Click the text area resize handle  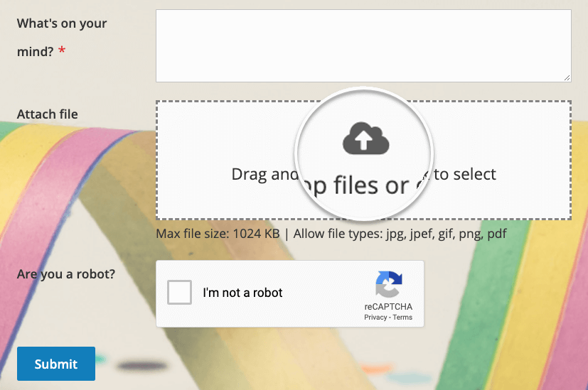click(x=567, y=77)
